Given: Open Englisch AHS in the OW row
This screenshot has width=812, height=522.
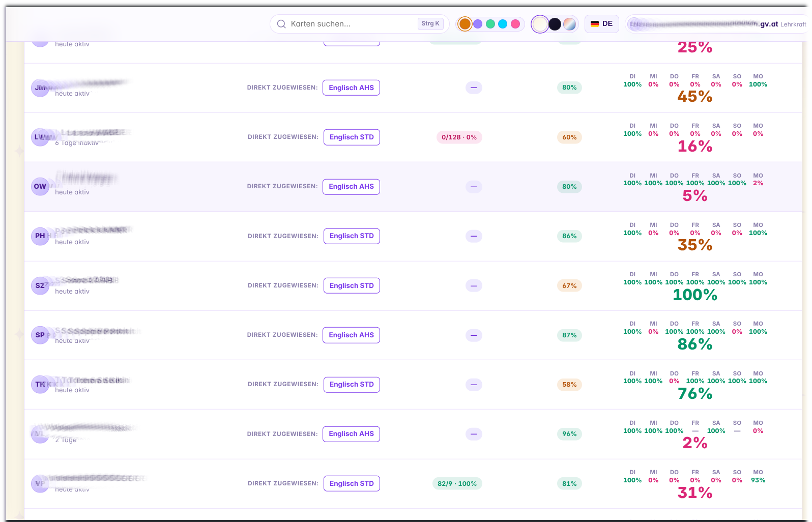Looking at the screenshot, I should 351,186.
